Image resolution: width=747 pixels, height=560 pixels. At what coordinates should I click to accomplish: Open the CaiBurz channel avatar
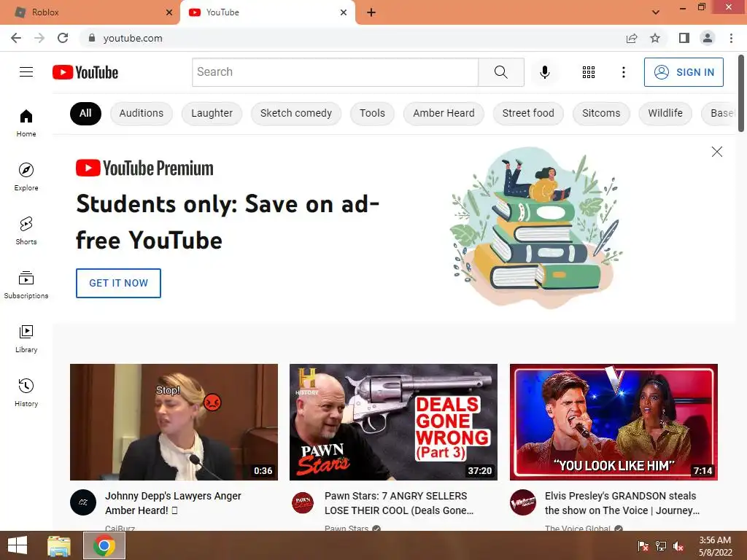pyautogui.click(x=83, y=502)
